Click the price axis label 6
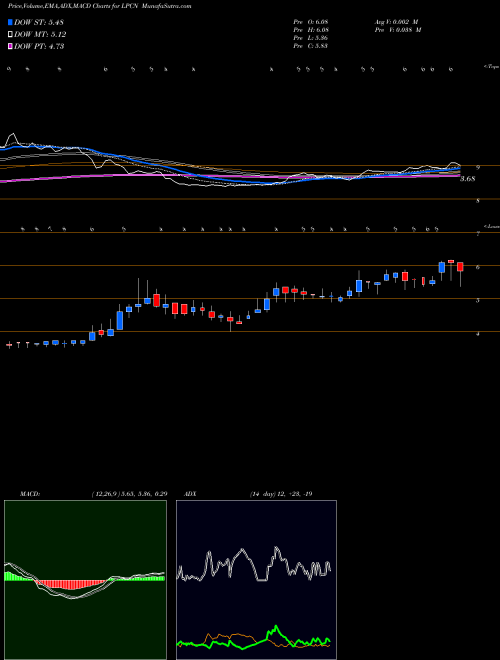The image size is (500, 660). [478, 267]
